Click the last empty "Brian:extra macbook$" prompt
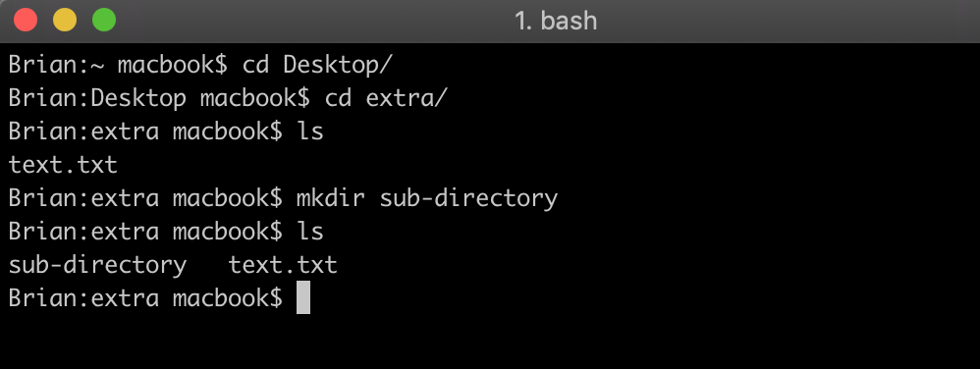980x369 pixels. (x=145, y=297)
